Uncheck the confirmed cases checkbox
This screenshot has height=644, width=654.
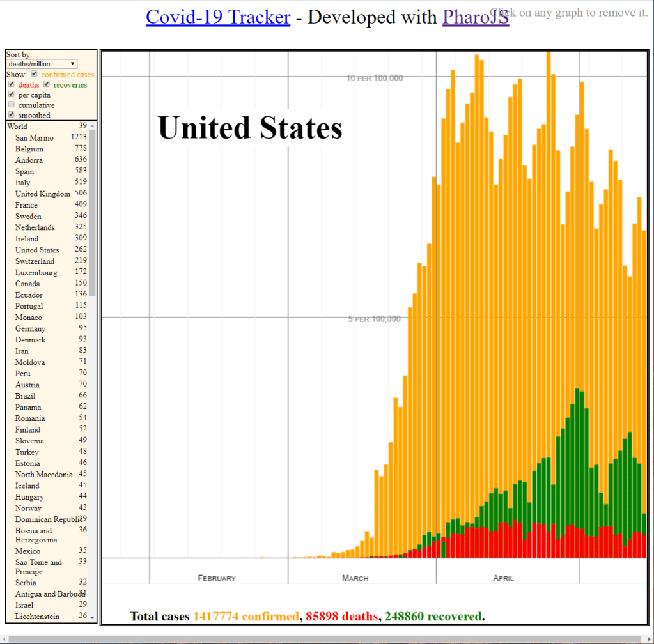pyautogui.click(x=35, y=74)
